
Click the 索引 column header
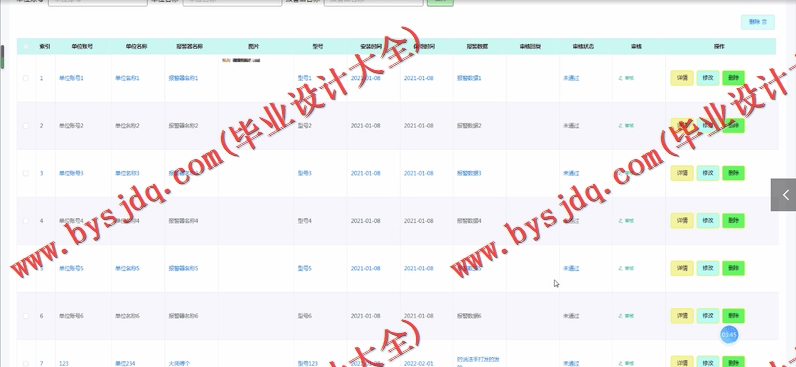(x=45, y=47)
